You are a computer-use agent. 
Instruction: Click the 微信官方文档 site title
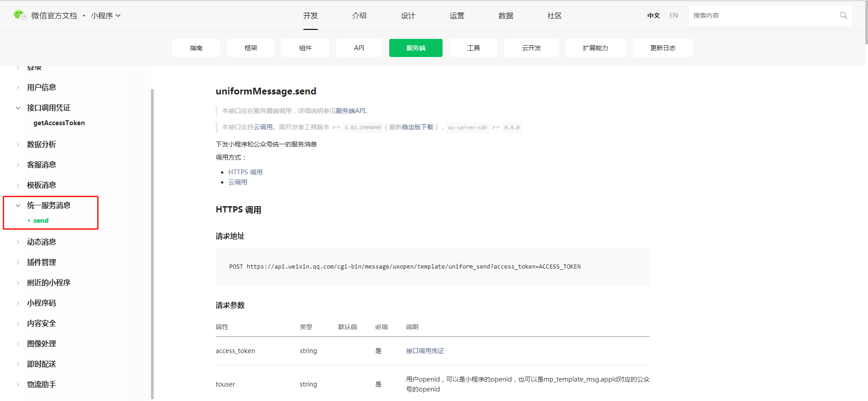pyautogui.click(x=54, y=15)
